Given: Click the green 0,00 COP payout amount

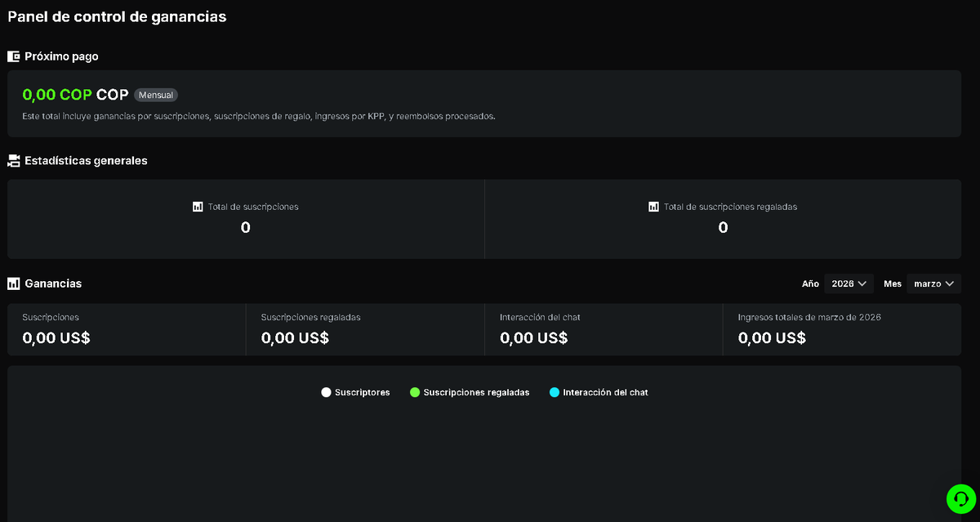Looking at the screenshot, I should (57, 95).
